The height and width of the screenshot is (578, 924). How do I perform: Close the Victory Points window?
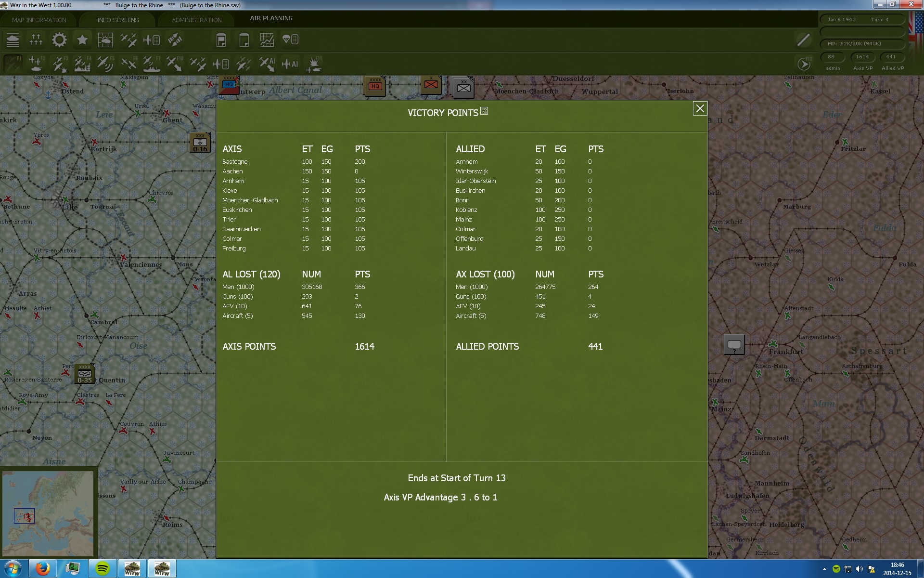coord(700,108)
